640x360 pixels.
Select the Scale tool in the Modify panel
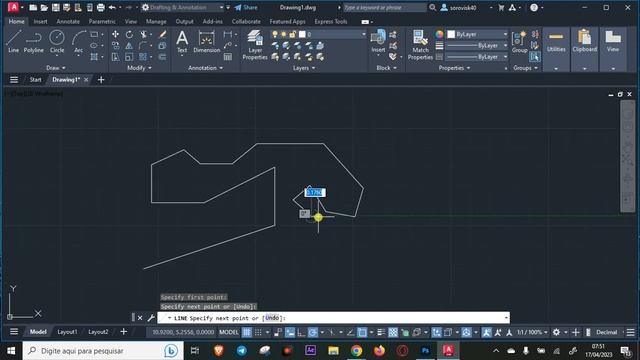pos(129,57)
